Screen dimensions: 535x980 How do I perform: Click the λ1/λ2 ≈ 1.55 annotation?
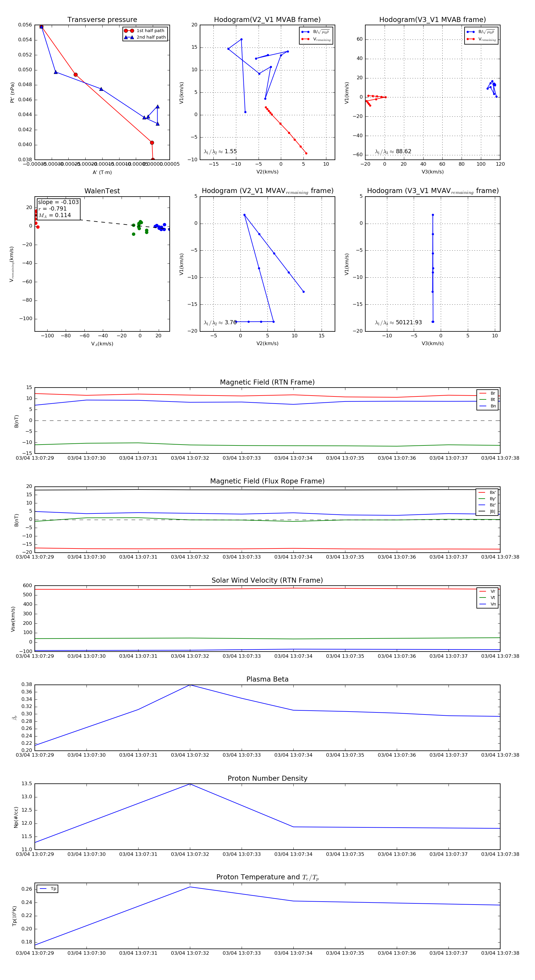tap(220, 151)
